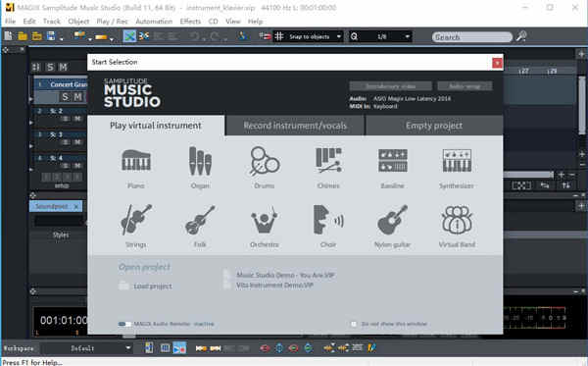Expand the Concert Grand track arrow
The height and width of the screenshot is (366, 588).
[31, 99]
